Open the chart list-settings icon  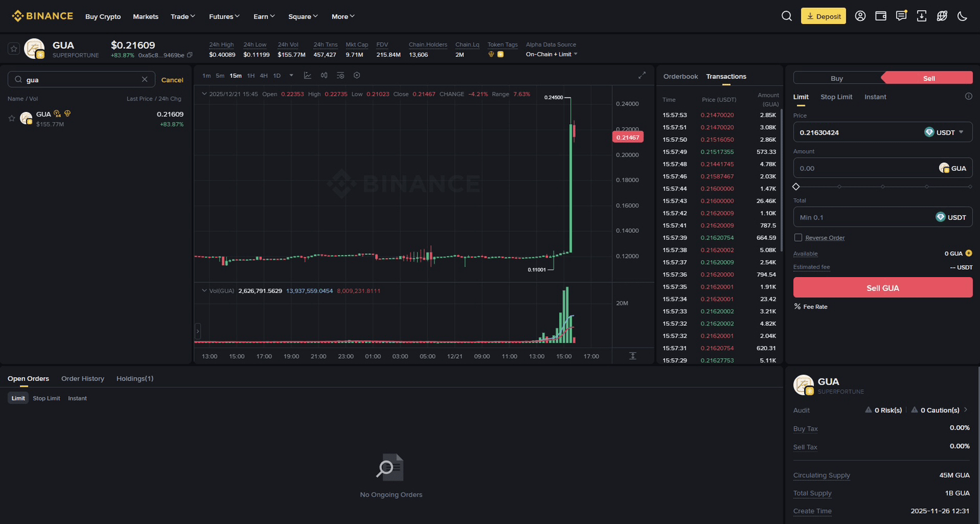point(340,75)
